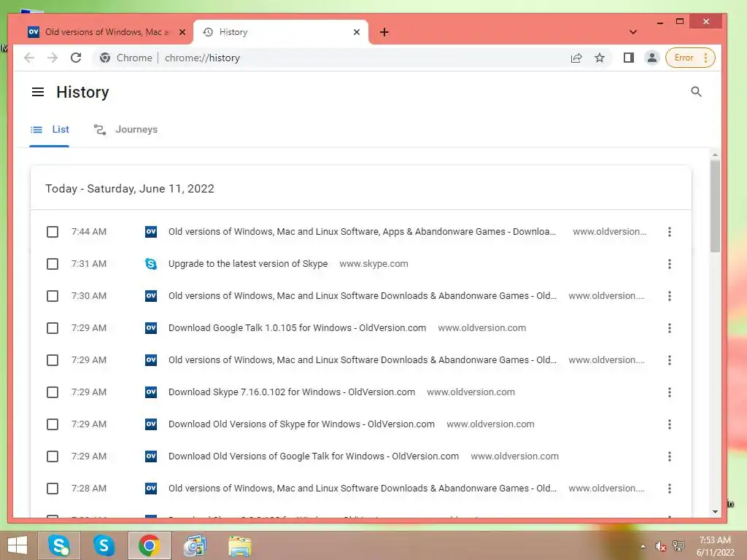This screenshot has width=747, height=560.
Task: Check the Google Talk 1.0.105 download entry
Action: pyautogui.click(x=53, y=328)
